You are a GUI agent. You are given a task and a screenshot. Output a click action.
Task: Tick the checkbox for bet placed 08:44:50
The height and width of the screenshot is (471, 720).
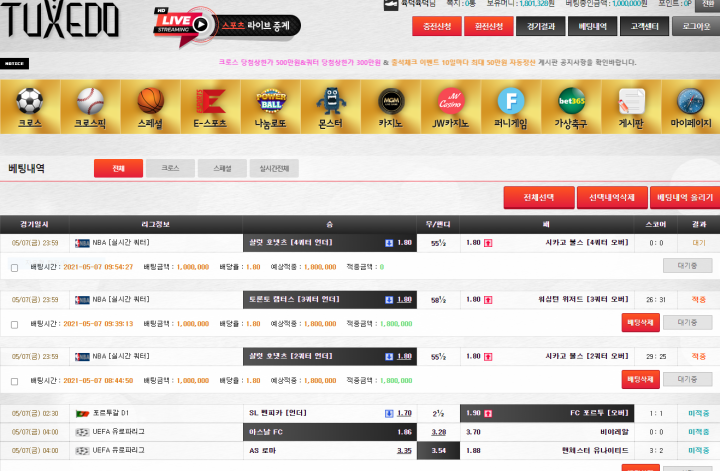pos(15,381)
